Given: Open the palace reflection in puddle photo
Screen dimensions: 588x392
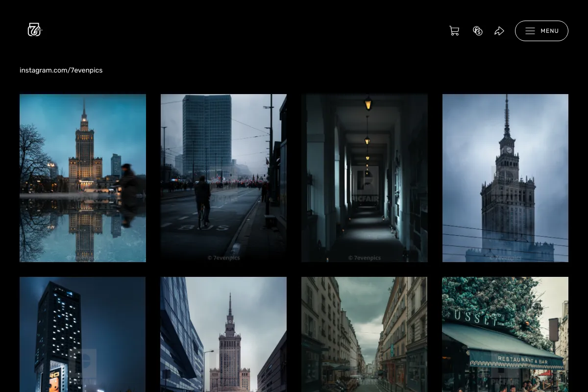Looking at the screenshot, I should point(83,178).
